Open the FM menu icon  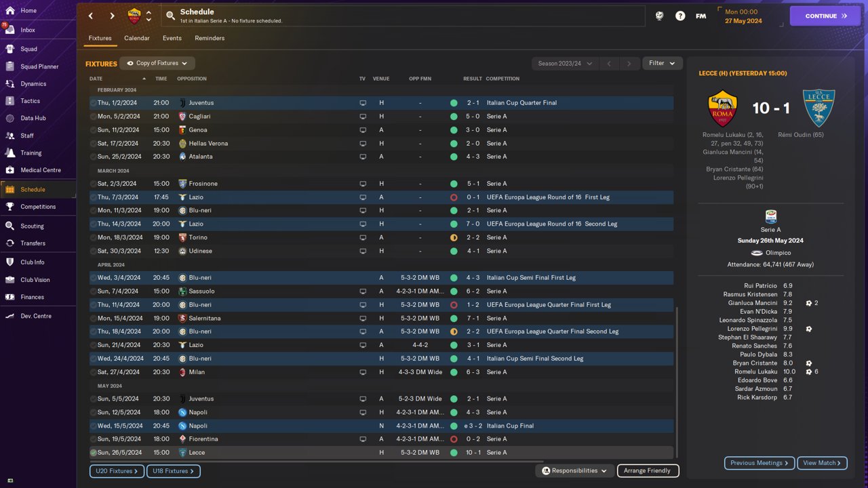tap(701, 16)
